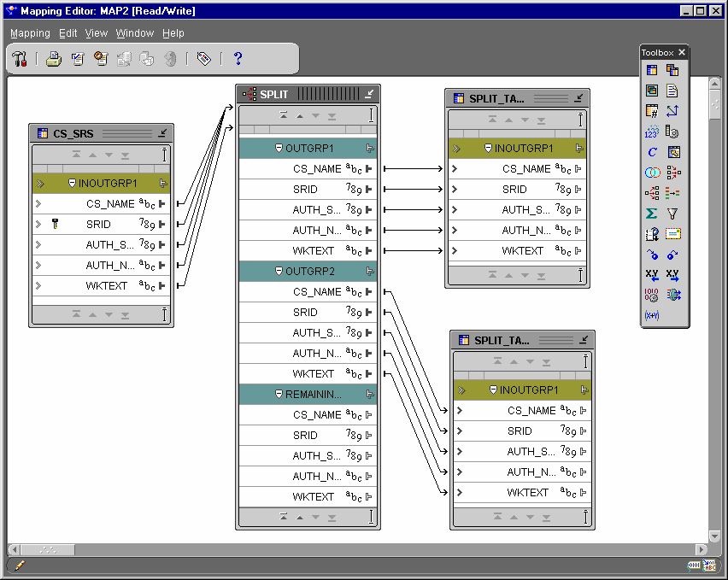Click the horizontal scrollbar right arrow
The image size is (728, 580).
coord(702,550)
